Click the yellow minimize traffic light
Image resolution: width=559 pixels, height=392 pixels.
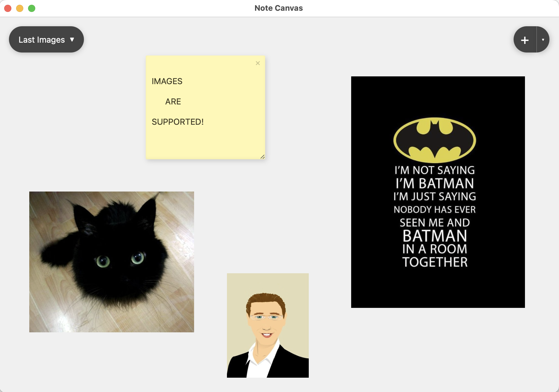tap(20, 8)
